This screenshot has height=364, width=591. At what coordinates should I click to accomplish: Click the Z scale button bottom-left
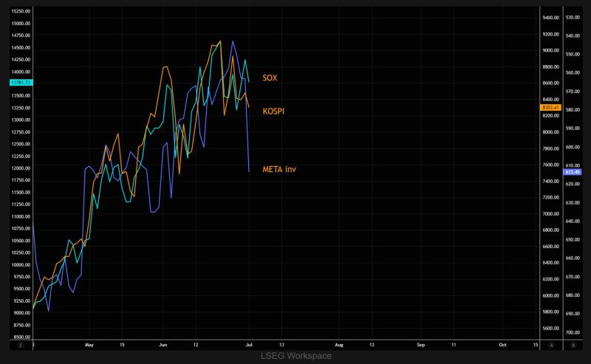coord(21,345)
